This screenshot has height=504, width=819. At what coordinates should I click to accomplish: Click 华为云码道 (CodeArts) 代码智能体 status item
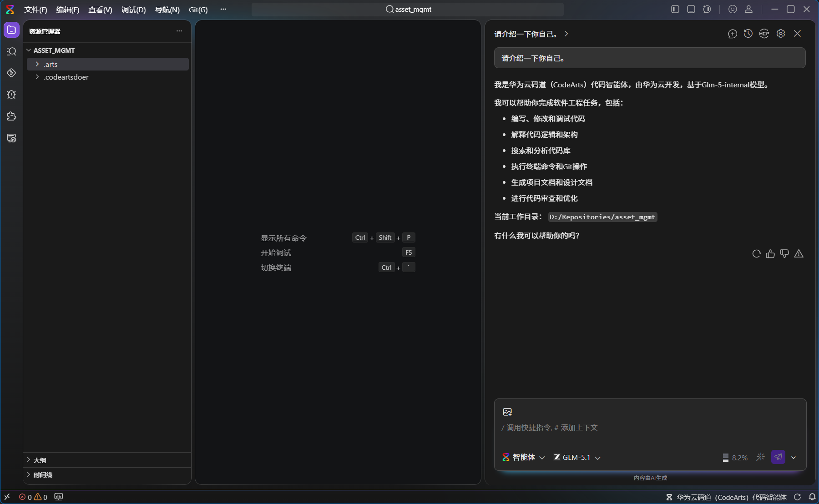[726, 497]
